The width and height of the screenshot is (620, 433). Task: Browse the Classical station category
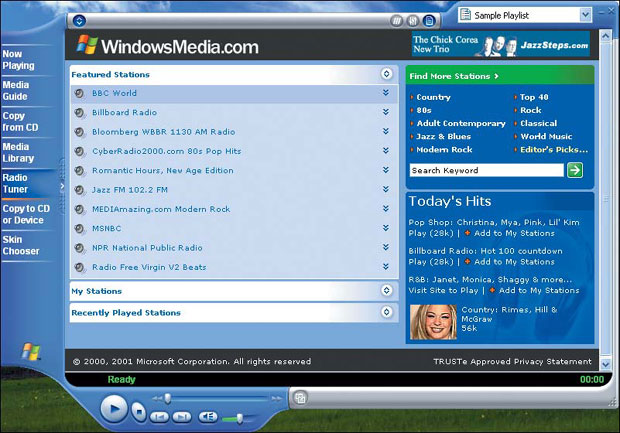pyautogui.click(x=539, y=123)
